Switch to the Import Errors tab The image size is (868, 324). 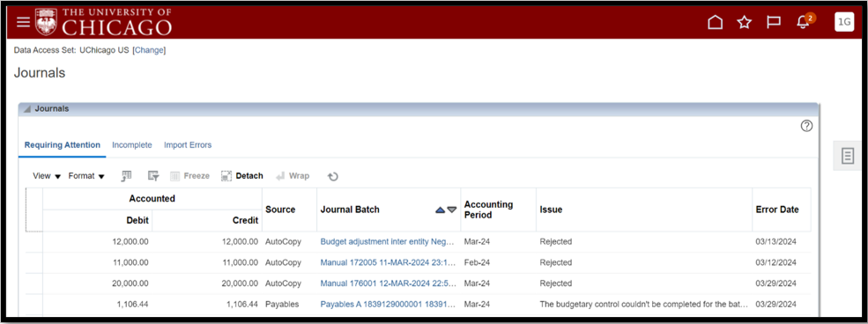pos(188,145)
